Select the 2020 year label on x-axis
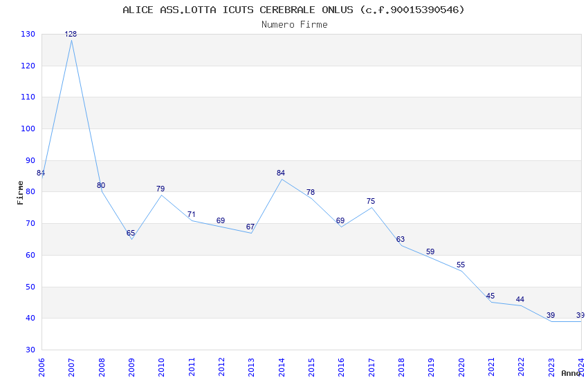Image resolution: width=588 pixels, height=380 pixels. (461, 367)
